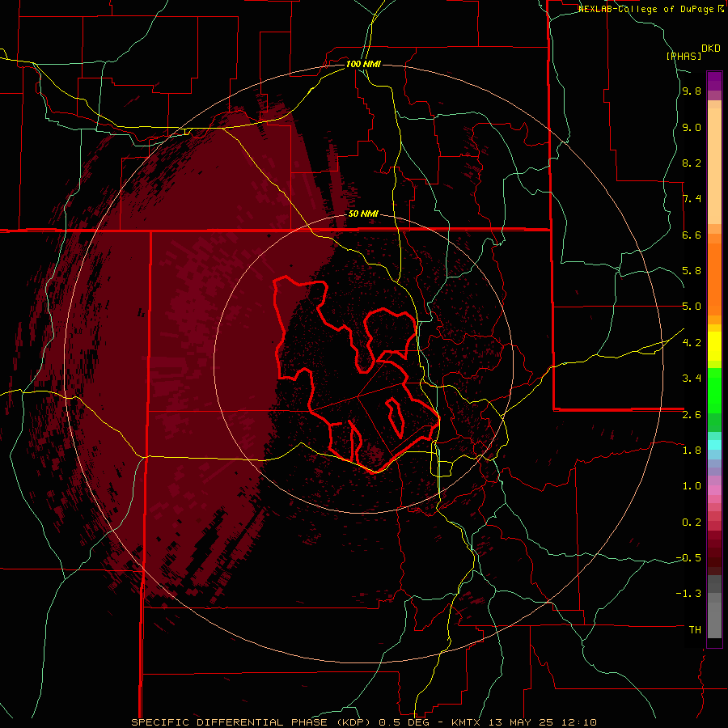Click the 5.0 legend value label

692,307
